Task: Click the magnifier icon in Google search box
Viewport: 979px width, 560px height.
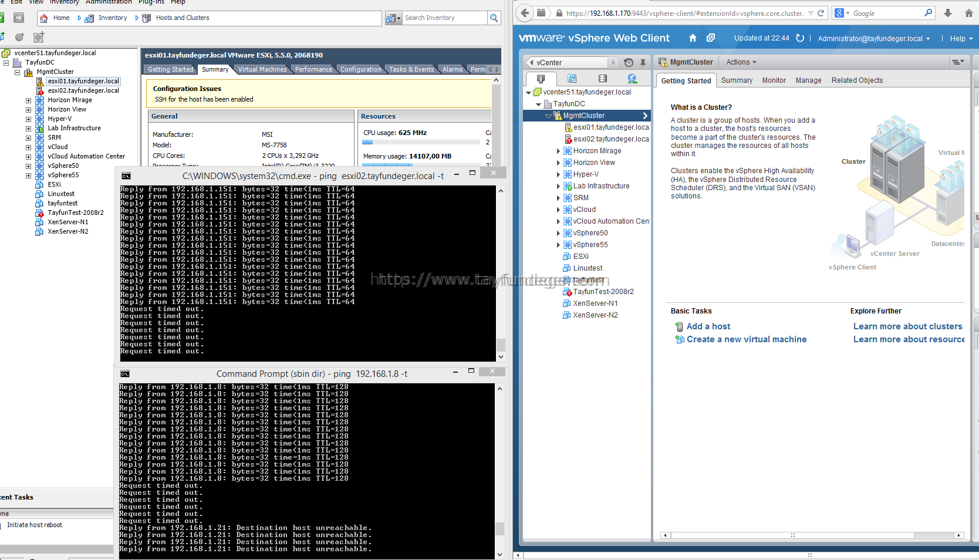Action: (x=928, y=13)
